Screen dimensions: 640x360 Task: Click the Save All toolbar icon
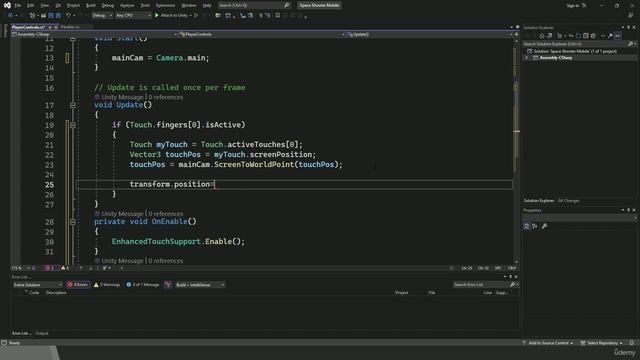tap(58, 16)
